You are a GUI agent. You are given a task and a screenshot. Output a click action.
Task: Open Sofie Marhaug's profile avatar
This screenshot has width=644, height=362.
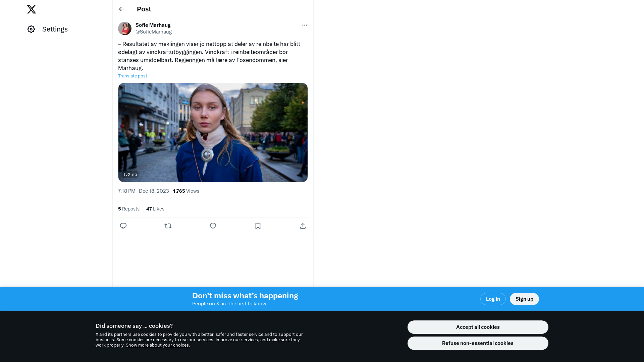(125, 28)
